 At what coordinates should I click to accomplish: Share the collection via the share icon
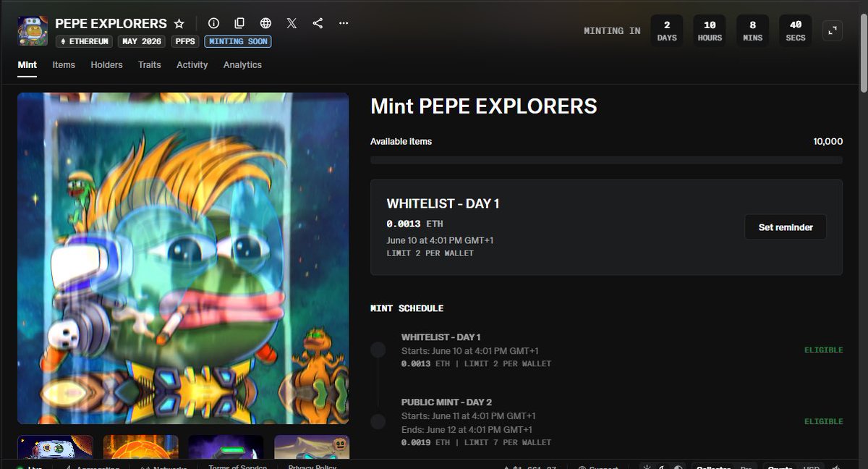[318, 23]
